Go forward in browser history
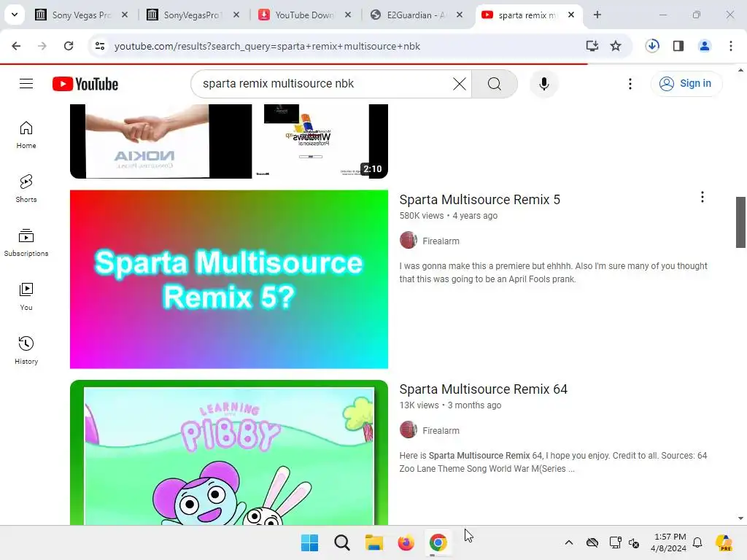Screen dimensions: 747x560 (x=42, y=46)
